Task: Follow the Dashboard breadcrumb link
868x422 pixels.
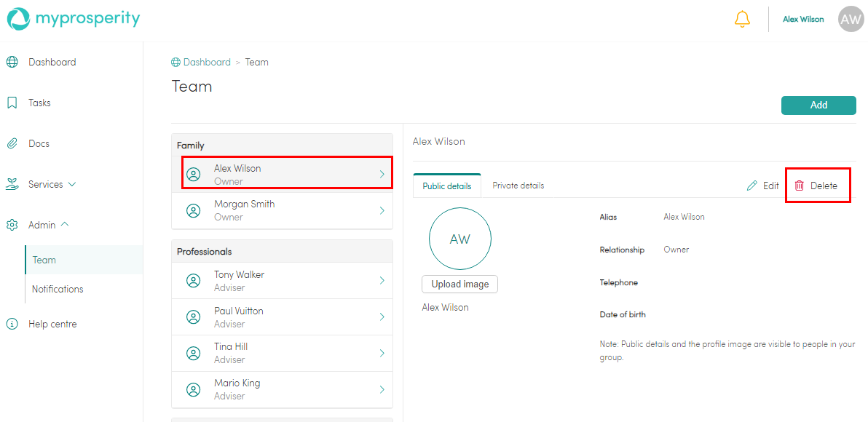Action: coord(207,63)
